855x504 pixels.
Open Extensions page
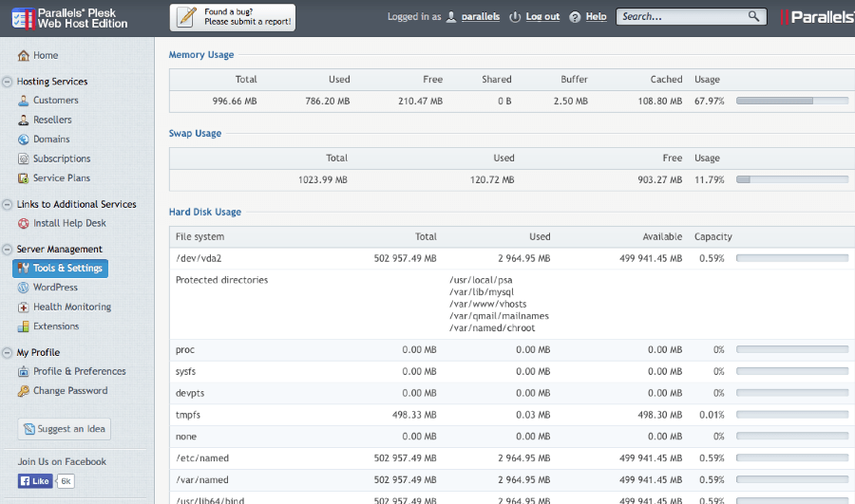(x=56, y=327)
